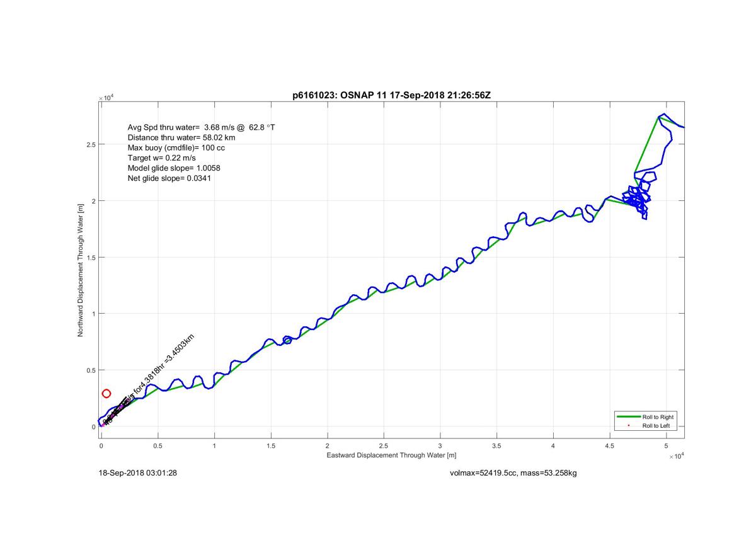Viewport: 756px width, 560px height.
Task: Click the x-axis tick label 1.5
Action: (271, 446)
